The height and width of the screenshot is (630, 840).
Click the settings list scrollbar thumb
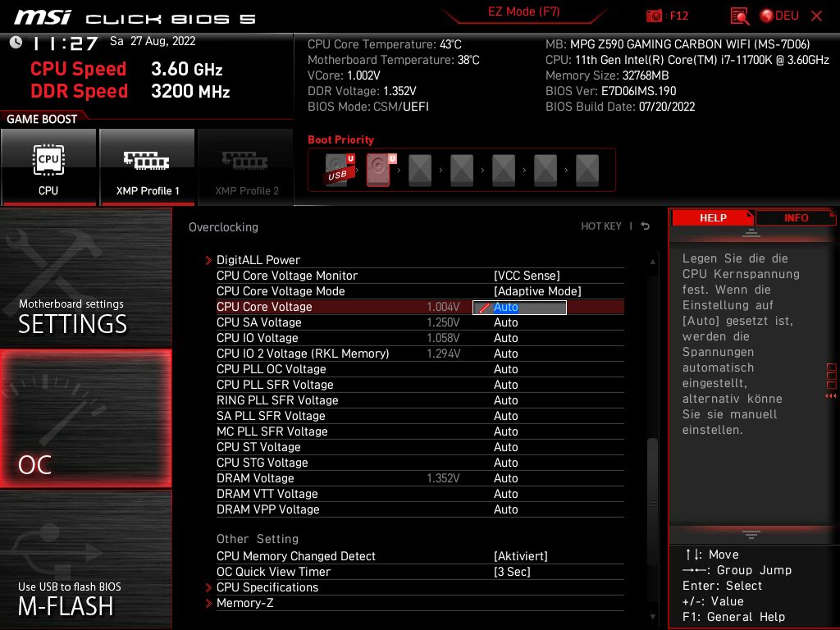pos(652,502)
